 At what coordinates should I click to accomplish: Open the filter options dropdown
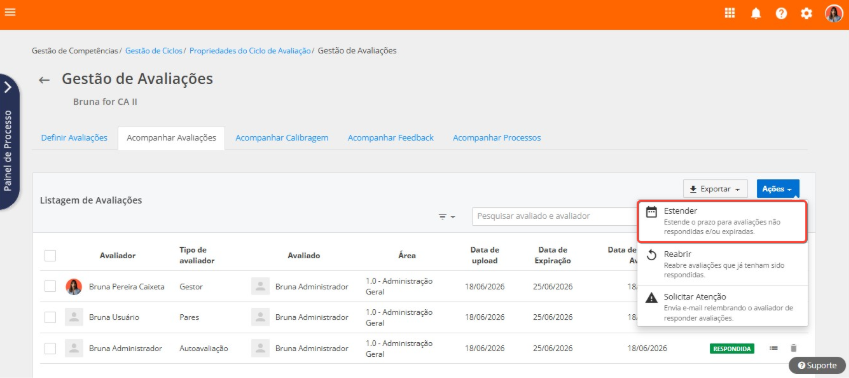click(x=447, y=217)
